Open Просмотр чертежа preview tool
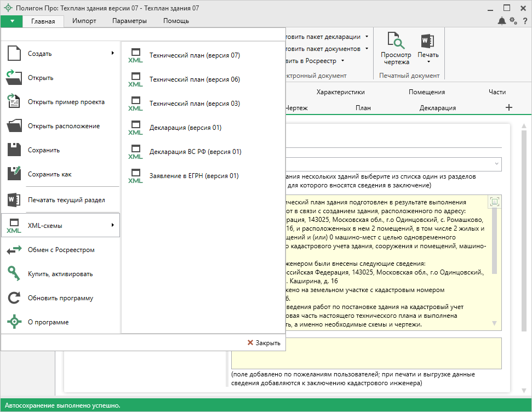Screen dimensions: 532x412 point(396,48)
